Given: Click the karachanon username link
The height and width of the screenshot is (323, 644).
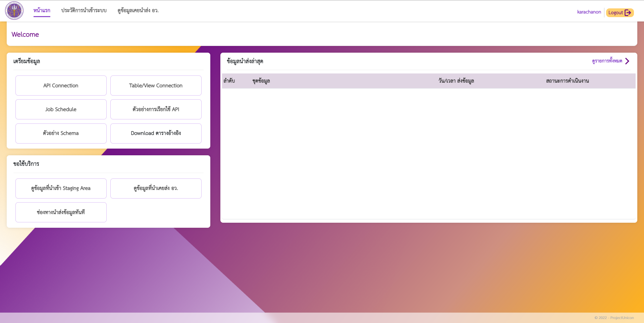Looking at the screenshot, I should pos(589,12).
